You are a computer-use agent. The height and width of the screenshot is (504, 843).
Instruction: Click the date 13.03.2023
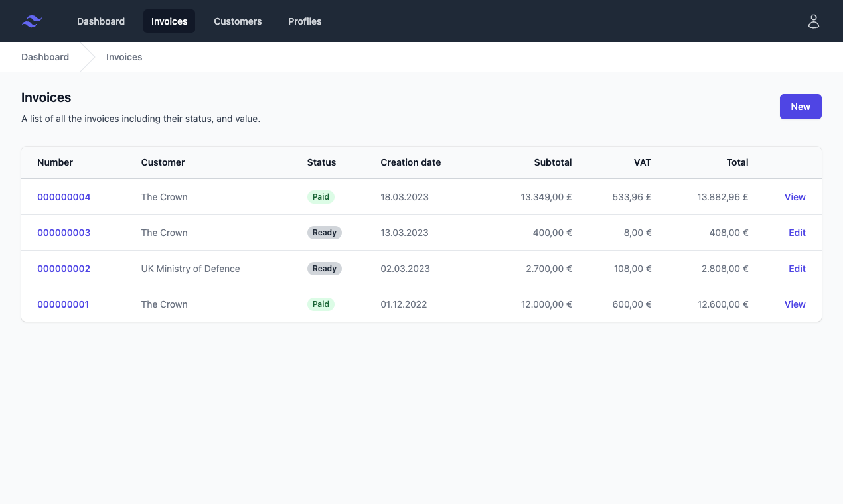[x=405, y=233]
